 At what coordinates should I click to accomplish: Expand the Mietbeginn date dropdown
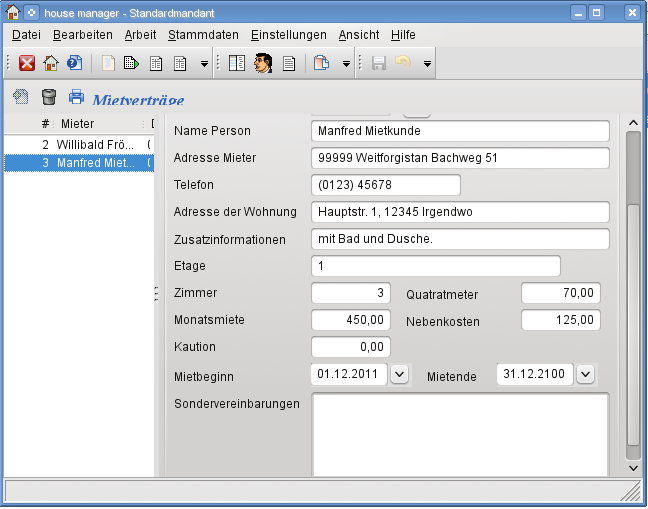coord(399,374)
